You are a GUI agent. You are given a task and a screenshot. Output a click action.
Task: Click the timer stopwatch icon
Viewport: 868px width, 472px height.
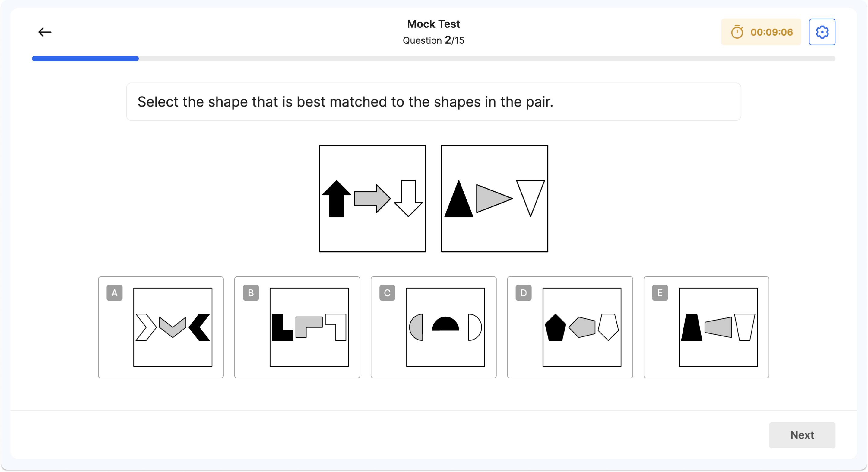738,32
